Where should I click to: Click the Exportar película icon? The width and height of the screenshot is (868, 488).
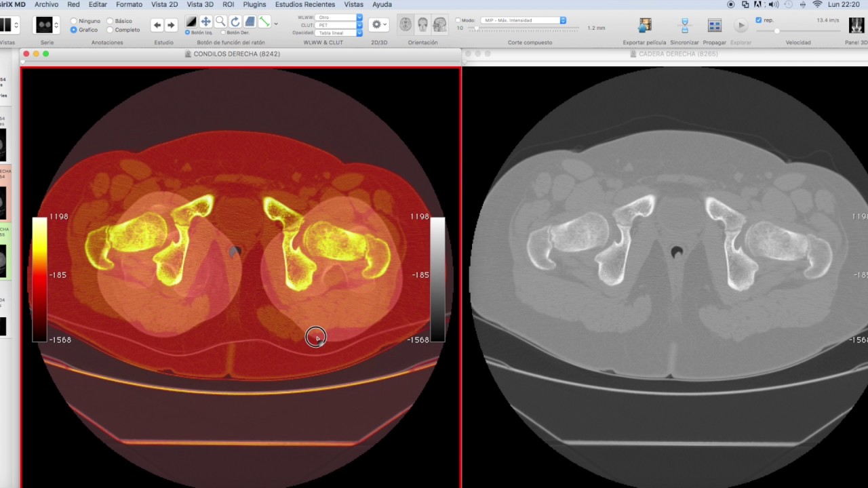(x=644, y=25)
